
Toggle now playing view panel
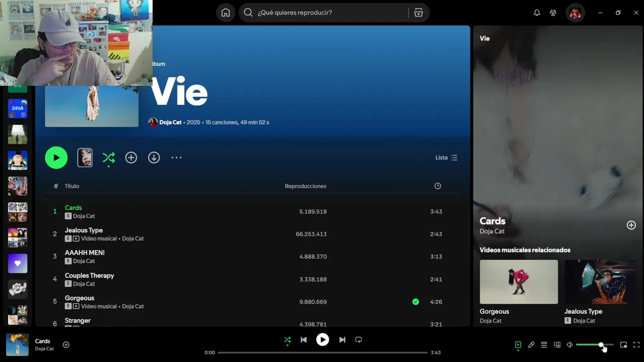pos(518,345)
